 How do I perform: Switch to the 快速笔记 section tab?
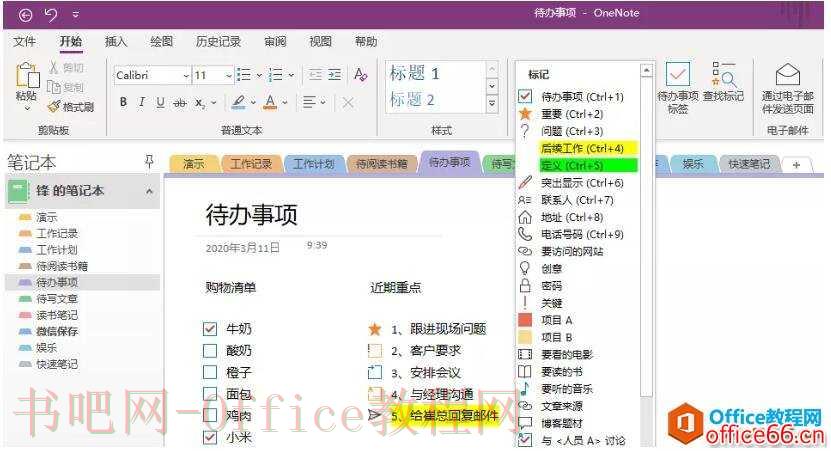749,164
